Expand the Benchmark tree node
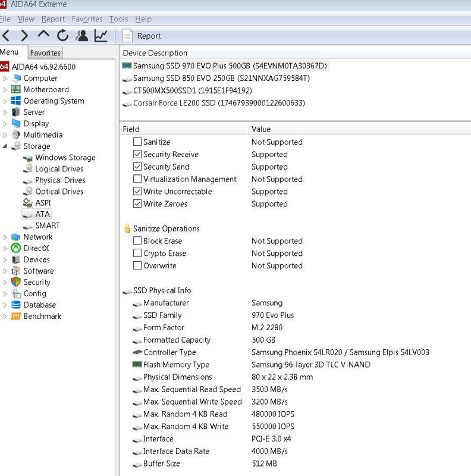The width and height of the screenshot is (471, 476). coord(5,317)
